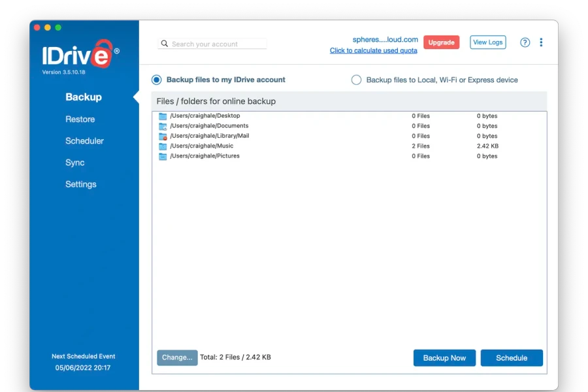Click the red Upgrade button

coord(441,42)
